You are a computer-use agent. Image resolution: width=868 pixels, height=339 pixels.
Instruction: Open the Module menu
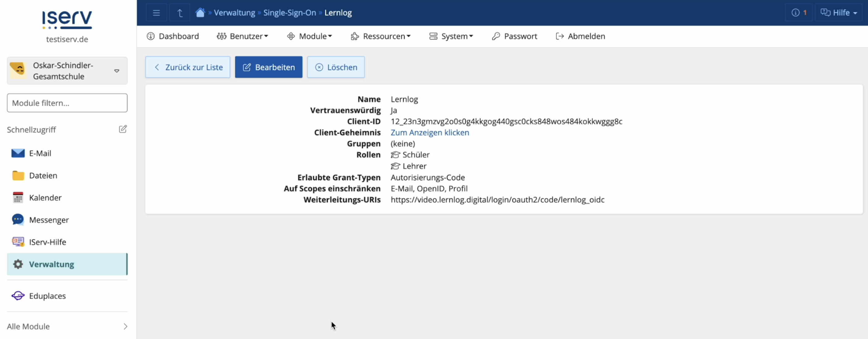310,36
